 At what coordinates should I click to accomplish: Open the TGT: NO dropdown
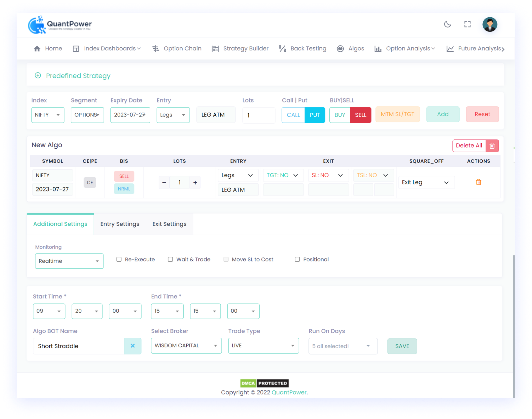click(x=283, y=175)
